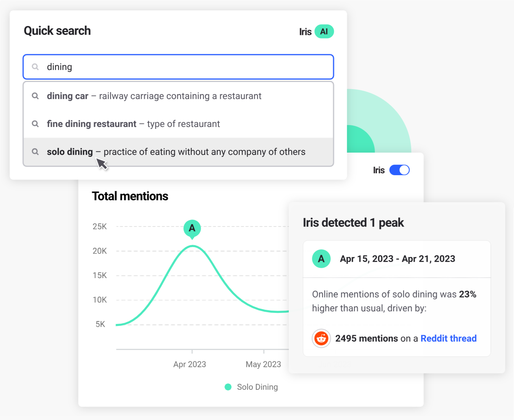Image resolution: width=514 pixels, height=420 pixels.
Task: Click the green A badge in peak card
Action: tap(321, 259)
